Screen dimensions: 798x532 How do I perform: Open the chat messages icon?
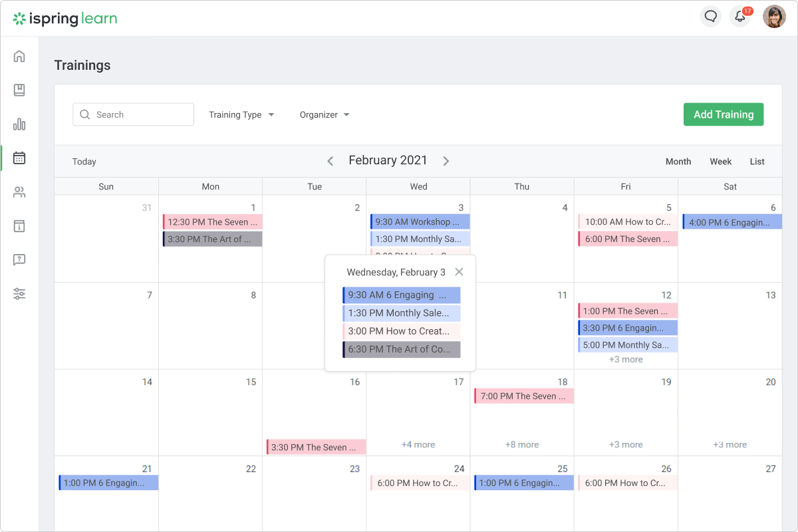(x=711, y=17)
